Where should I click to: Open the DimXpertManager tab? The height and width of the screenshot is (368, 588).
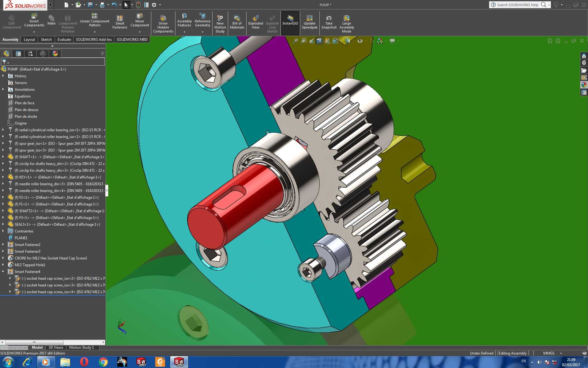click(43, 54)
